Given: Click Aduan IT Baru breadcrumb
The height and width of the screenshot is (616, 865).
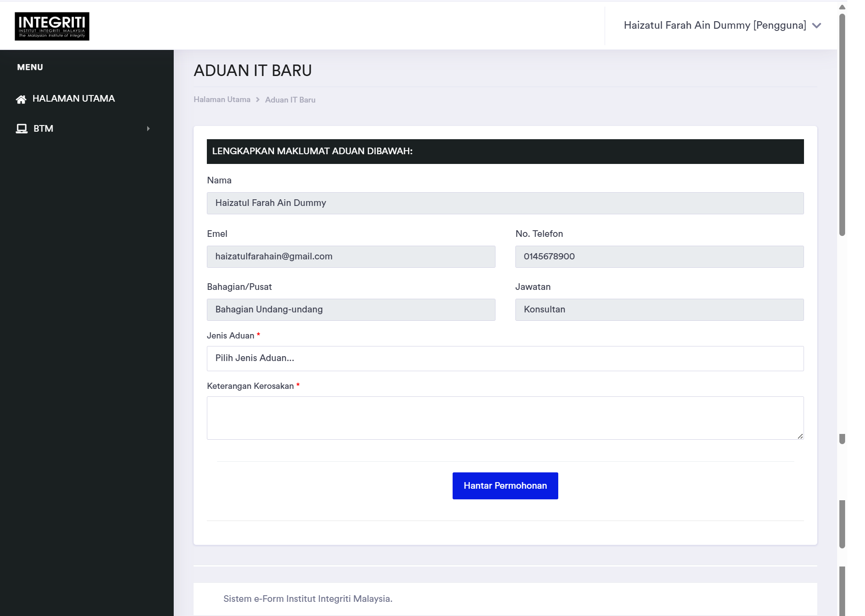Looking at the screenshot, I should (290, 100).
